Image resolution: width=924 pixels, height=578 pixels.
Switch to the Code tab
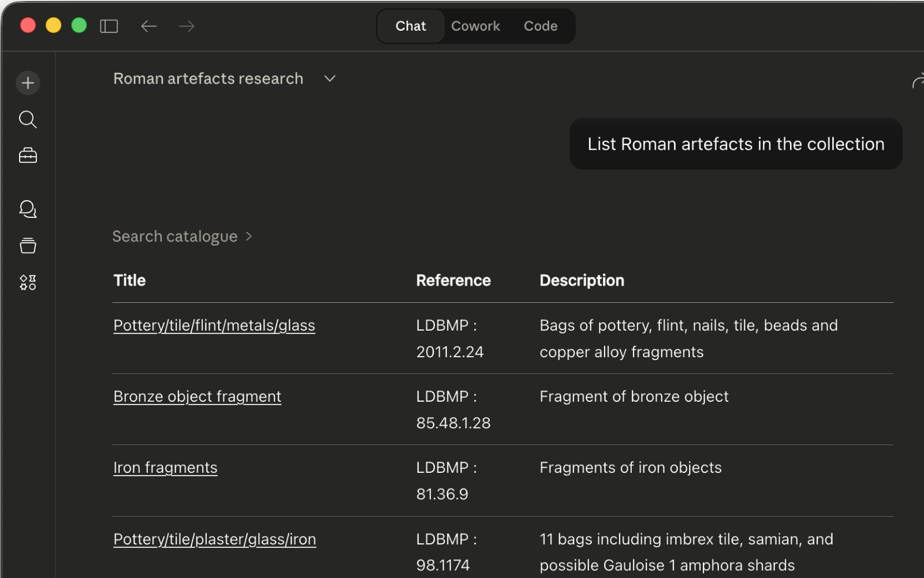[540, 26]
